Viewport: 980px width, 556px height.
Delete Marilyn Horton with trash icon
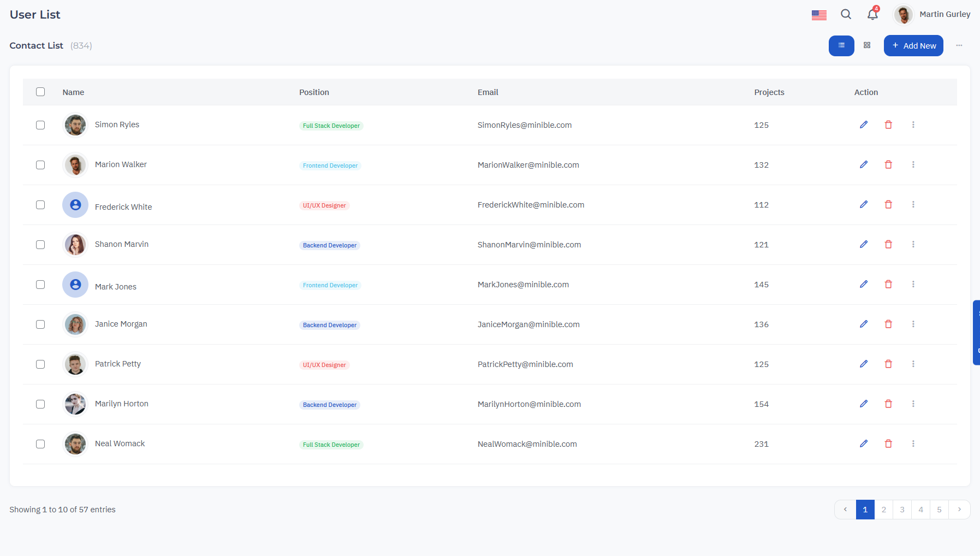coord(888,404)
